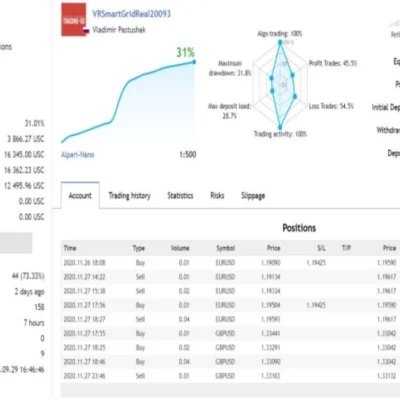Click the open price 1.19090
This screenshot has height=400, width=400.
tap(271, 263)
